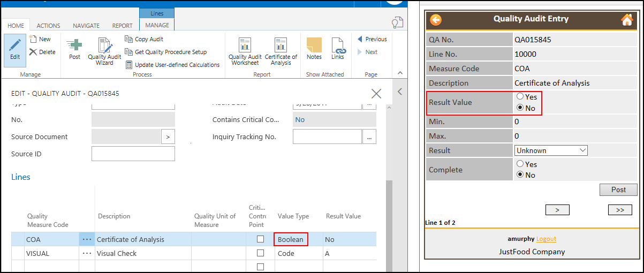Toggle Critical Control Point in empty row

tap(261, 267)
